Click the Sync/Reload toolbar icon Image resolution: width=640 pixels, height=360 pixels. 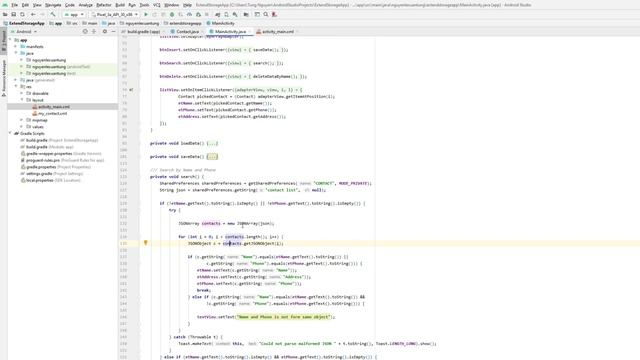22,14
